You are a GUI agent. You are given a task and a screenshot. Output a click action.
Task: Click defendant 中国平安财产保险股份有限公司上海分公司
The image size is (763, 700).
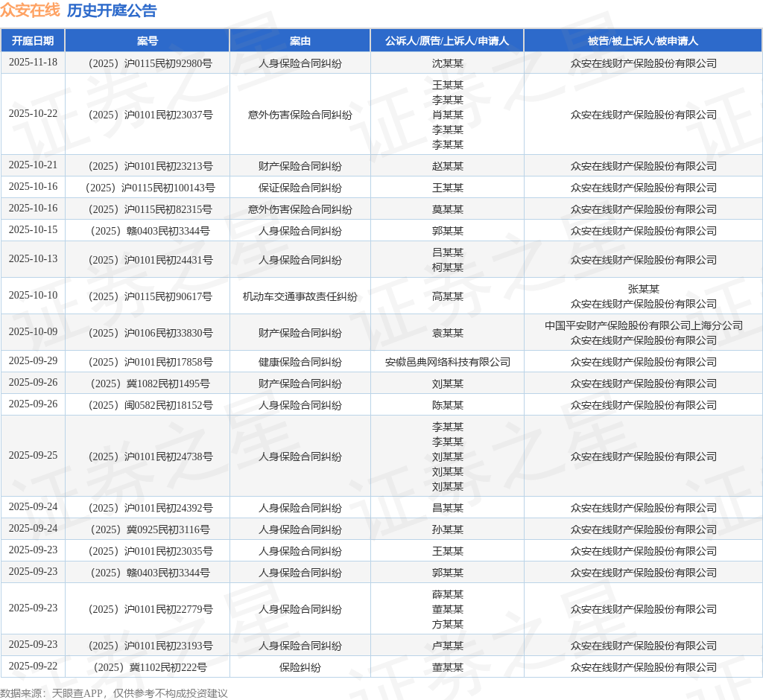click(643, 325)
